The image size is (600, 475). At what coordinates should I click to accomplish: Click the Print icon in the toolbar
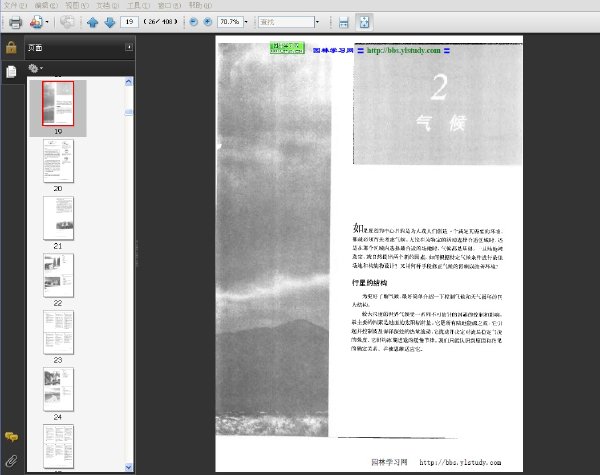tap(15, 22)
